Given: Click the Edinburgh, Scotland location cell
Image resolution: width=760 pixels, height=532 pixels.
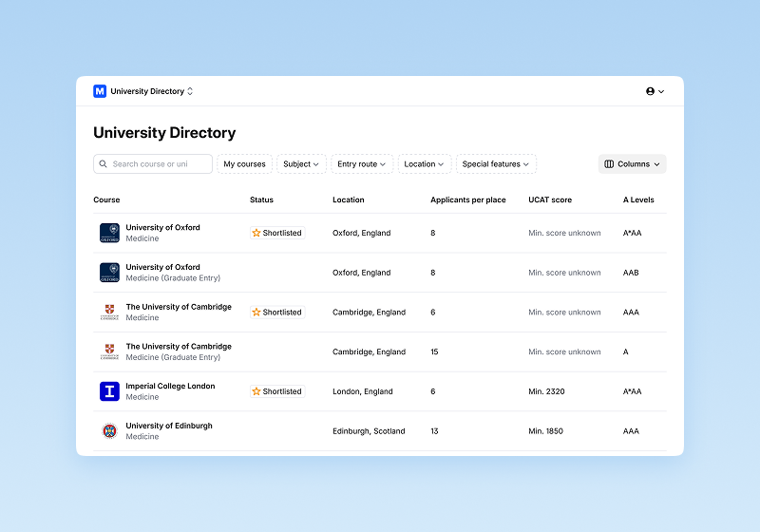Looking at the screenshot, I should tap(369, 430).
